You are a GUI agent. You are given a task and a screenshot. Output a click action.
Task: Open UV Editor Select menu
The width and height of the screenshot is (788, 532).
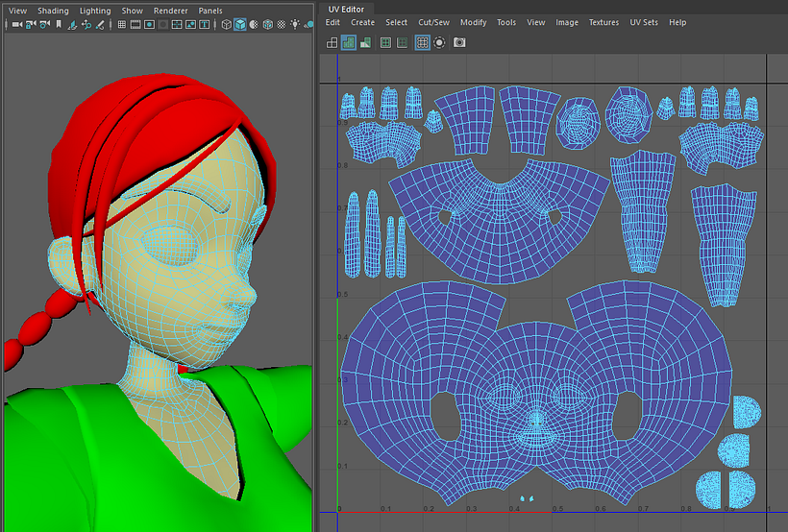(x=396, y=23)
